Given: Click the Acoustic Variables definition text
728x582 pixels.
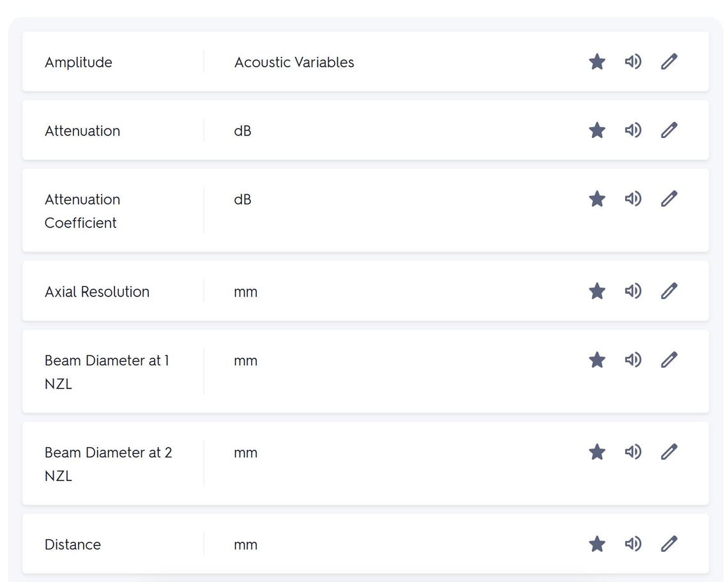Looking at the screenshot, I should [x=294, y=62].
